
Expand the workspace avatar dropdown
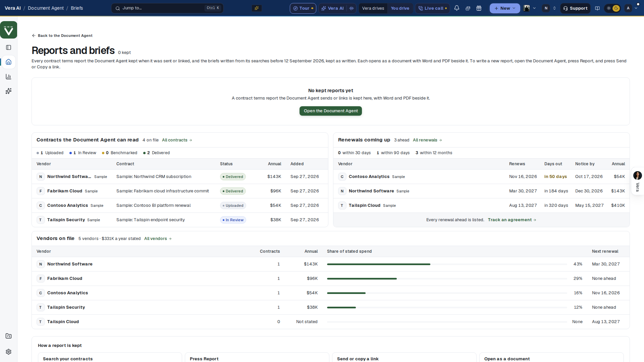click(530, 8)
